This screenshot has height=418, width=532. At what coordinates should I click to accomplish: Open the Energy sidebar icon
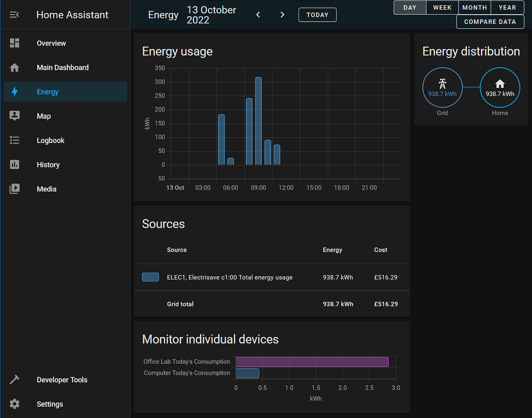point(14,92)
